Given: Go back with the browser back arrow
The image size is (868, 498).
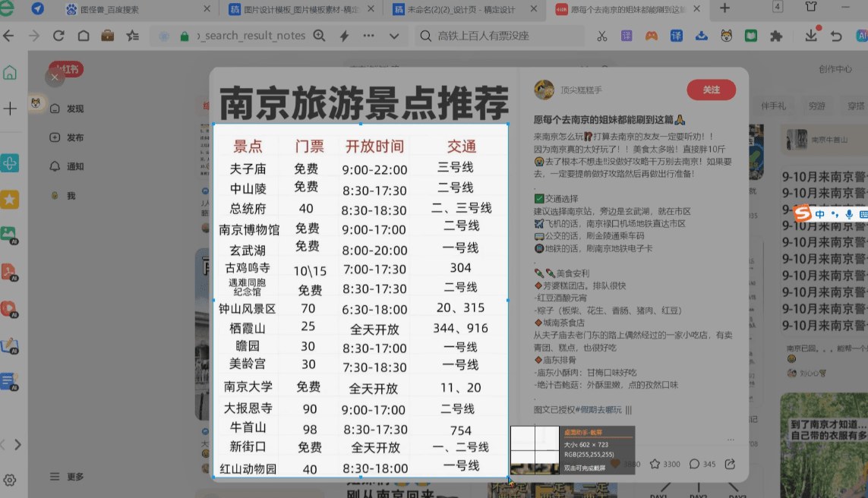Looking at the screenshot, I should click(9, 36).
